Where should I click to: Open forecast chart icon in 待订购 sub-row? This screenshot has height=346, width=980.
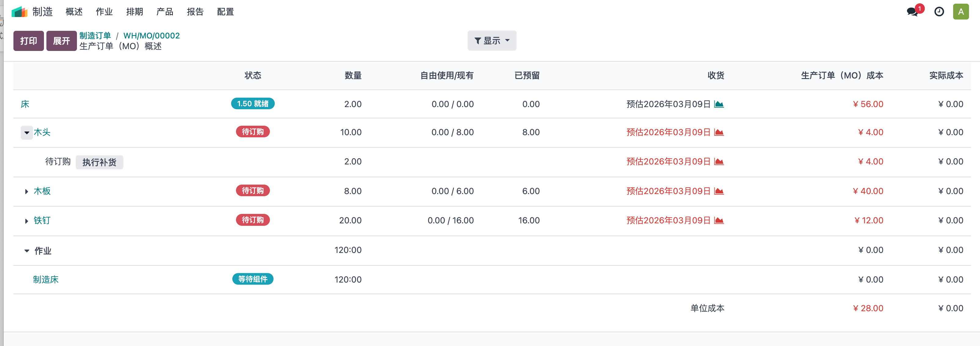coord(719,161)
